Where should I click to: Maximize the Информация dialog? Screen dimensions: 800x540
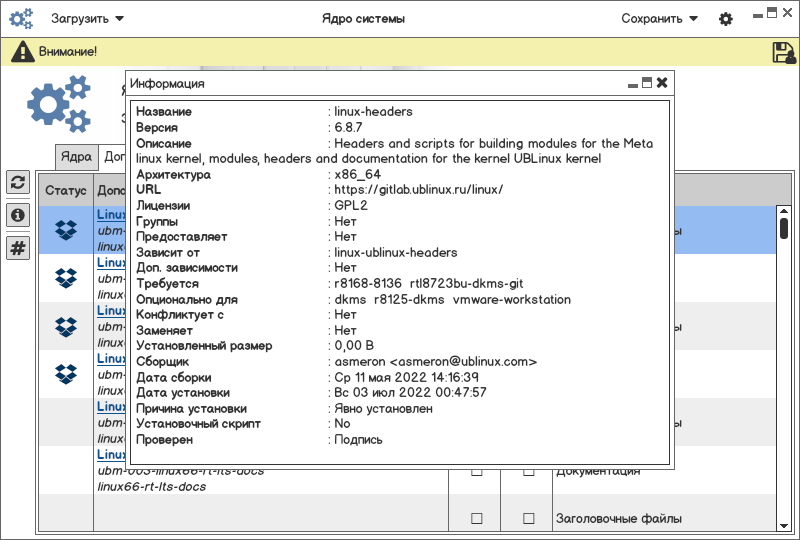click(647, 83)
